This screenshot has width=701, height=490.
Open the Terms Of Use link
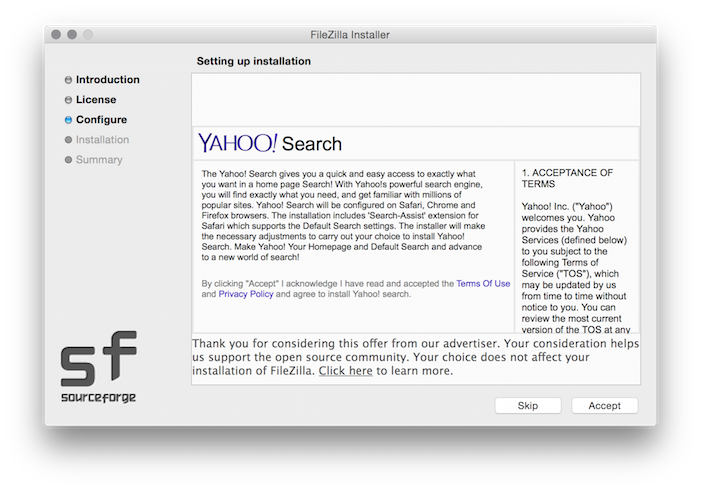tap(483, 283)
